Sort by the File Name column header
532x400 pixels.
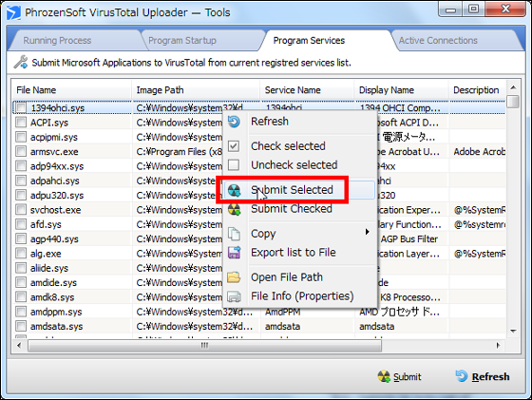[71, 90]
